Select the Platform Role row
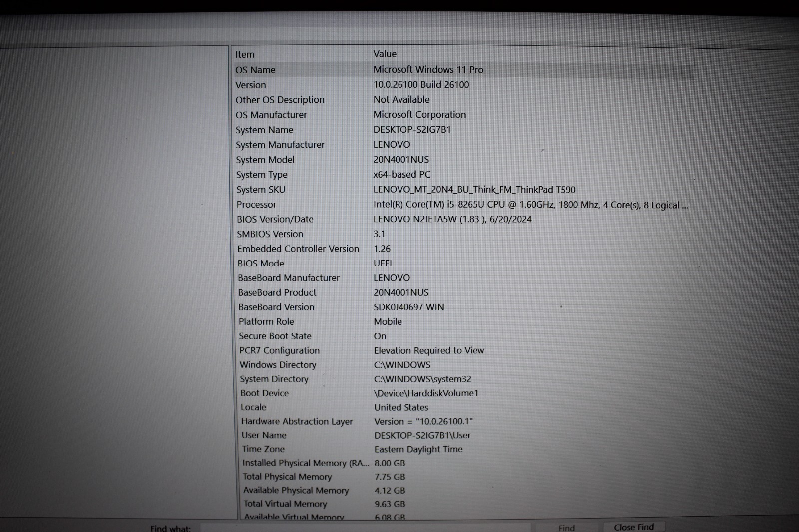 (x=464, y=321)
